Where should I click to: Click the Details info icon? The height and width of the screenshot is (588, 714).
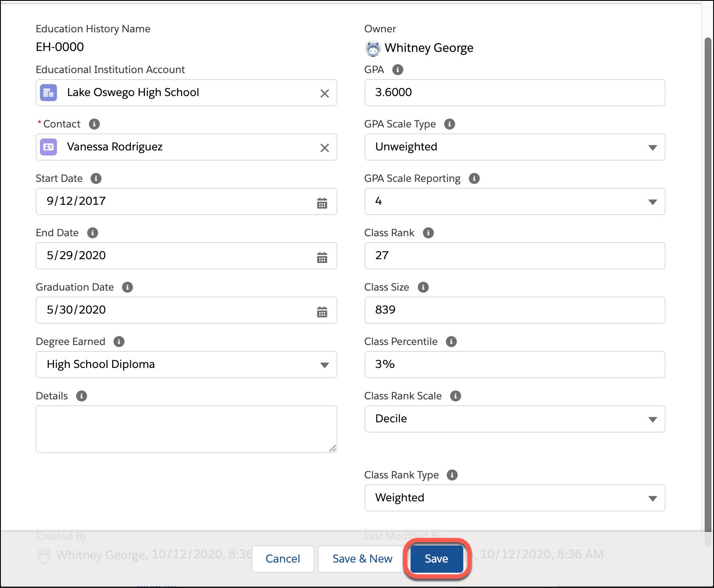(x=82, y=396)
